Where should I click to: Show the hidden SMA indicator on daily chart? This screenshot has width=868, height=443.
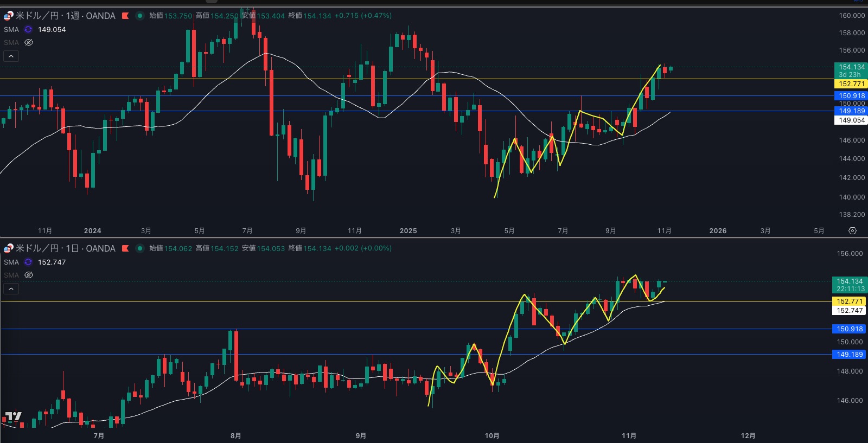[x=29, y=275]
